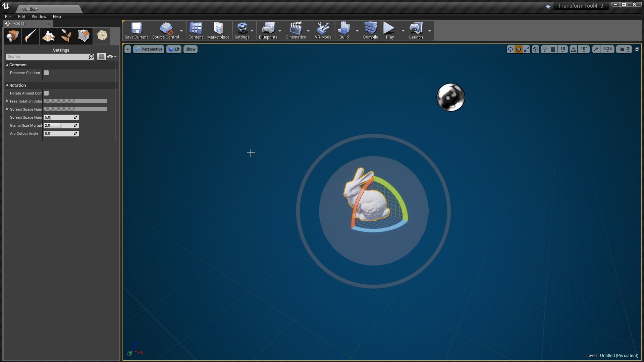Open the Launch options arrow

click(x=430, y=31)
